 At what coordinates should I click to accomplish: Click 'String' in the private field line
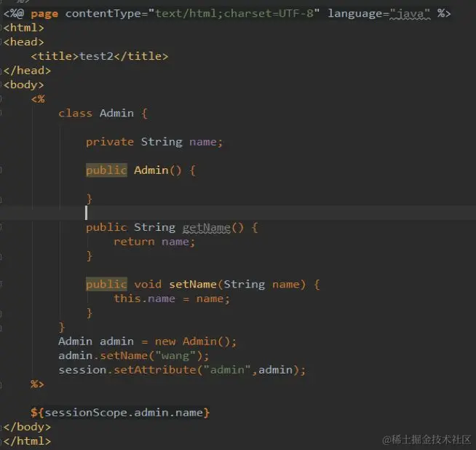162,142
